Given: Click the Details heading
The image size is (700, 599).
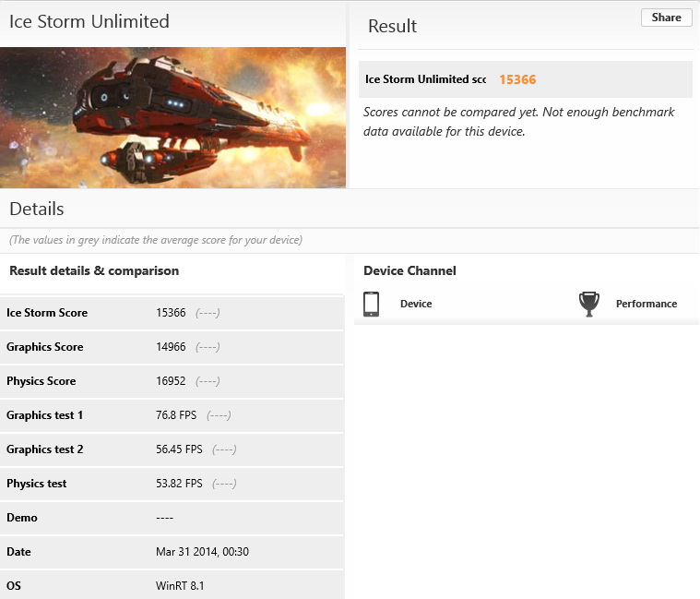Looking at the screenshot, I should point(37,209).
